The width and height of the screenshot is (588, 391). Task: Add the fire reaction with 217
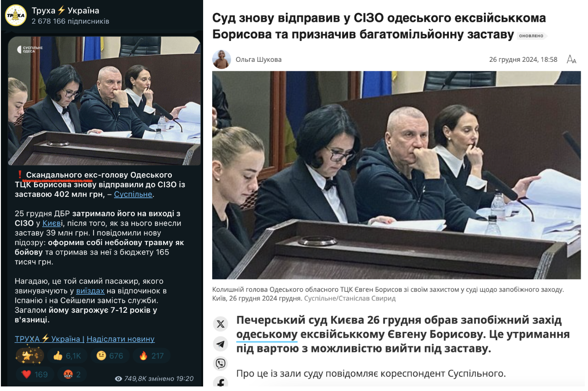click(152, 356)
